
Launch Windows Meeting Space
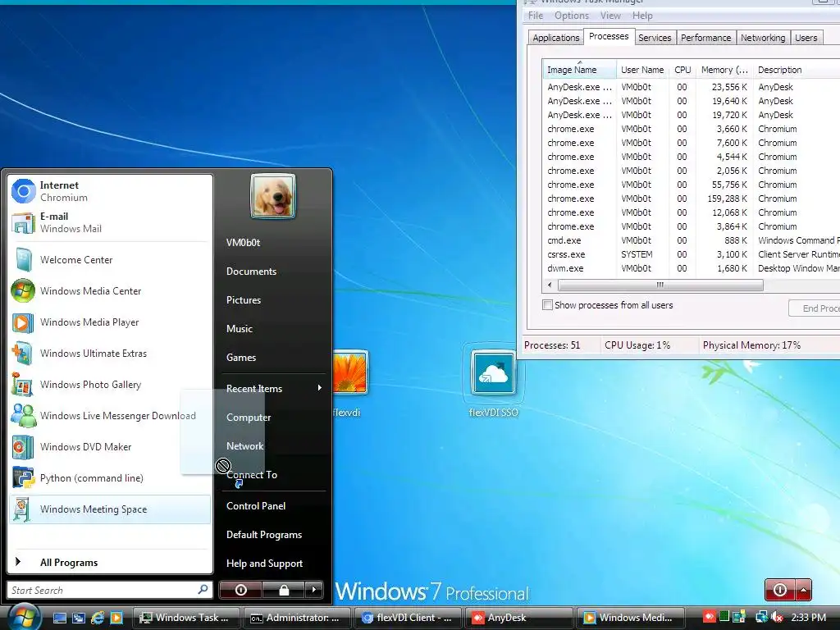[110, 509]
